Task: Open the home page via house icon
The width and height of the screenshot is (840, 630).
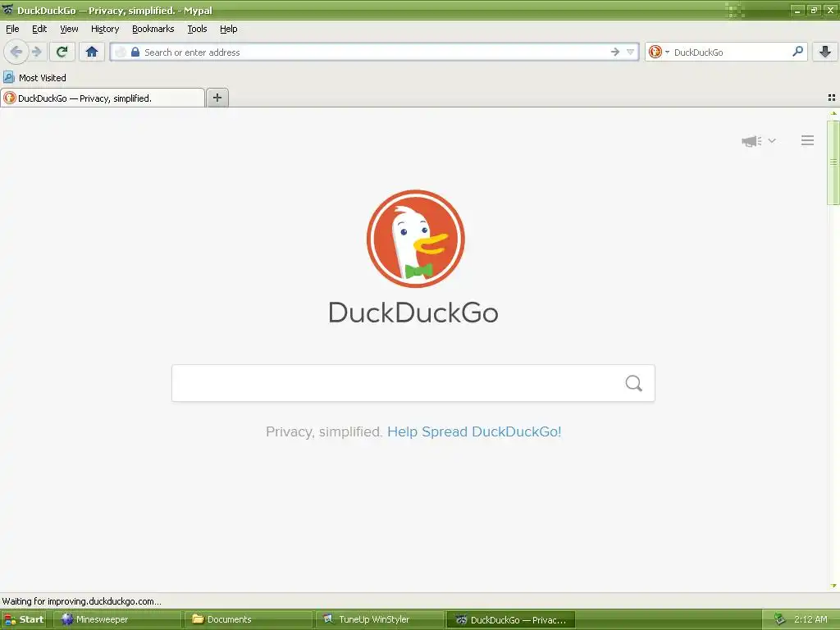Action: click(x=92, y=52)
